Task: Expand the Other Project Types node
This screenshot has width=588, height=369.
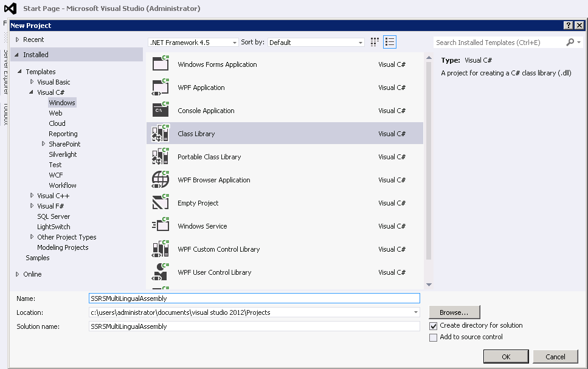Action: click(32, 236)
